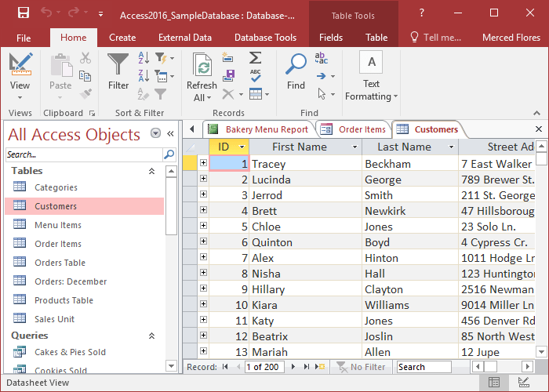Click the Save quick access icon

23,13
